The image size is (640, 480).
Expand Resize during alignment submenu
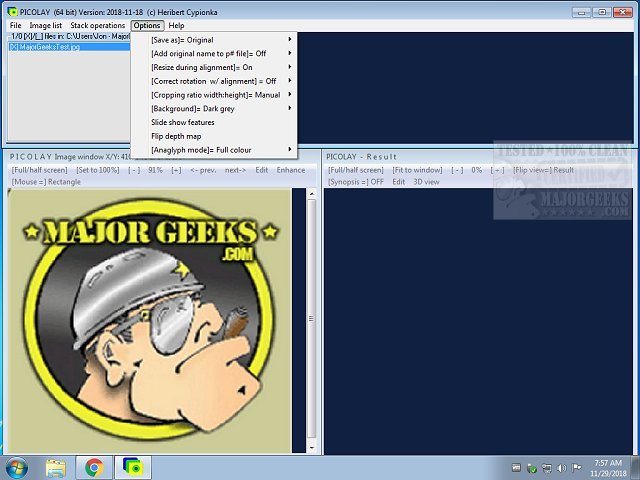pyautogui.click(x=214, y=67)
